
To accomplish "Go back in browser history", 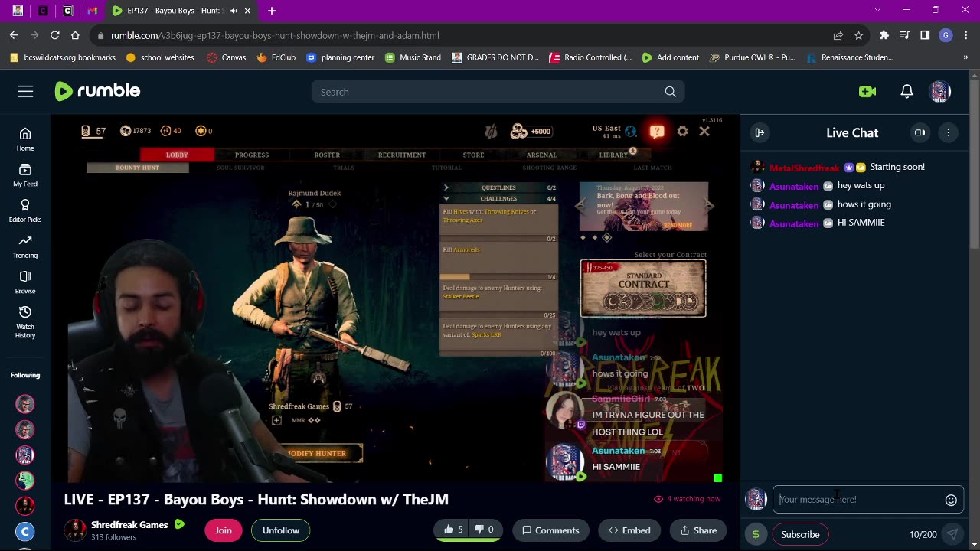I will pyautogui.click(x=14, y=35).
